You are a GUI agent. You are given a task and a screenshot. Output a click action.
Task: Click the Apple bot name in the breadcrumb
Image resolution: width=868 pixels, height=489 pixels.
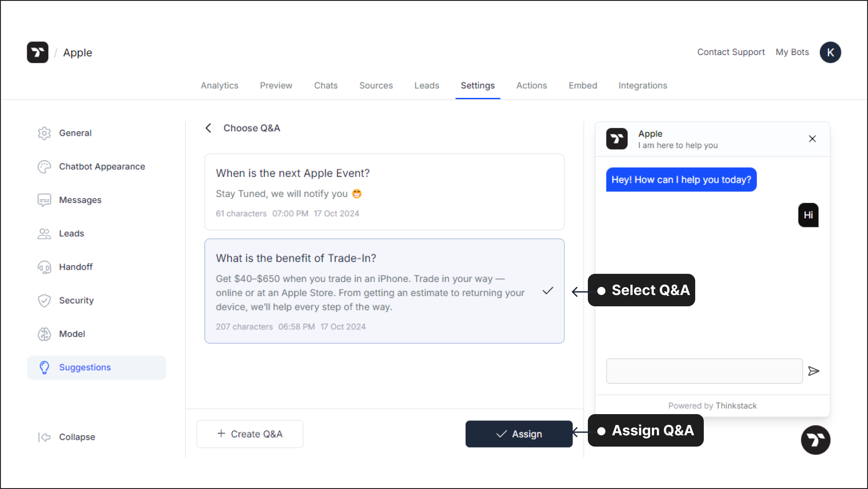[78, 52]
